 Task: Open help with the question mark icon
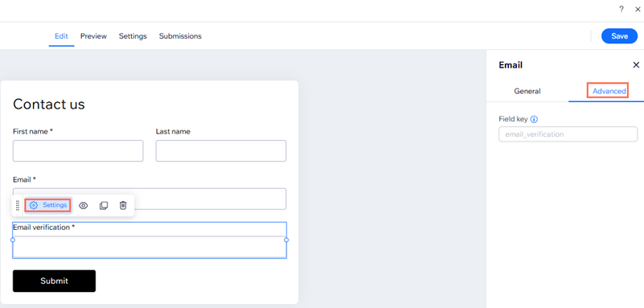tap(621, 9)
